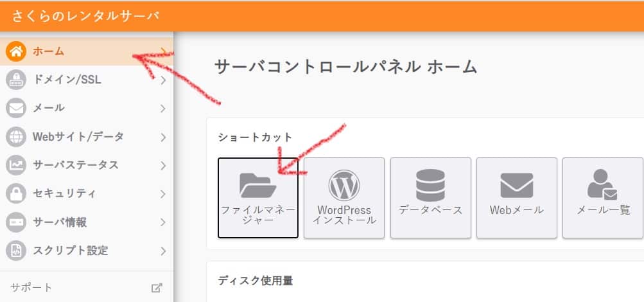
Task: Expand the Webサイト/データ chevron
Action: (163, 136)
